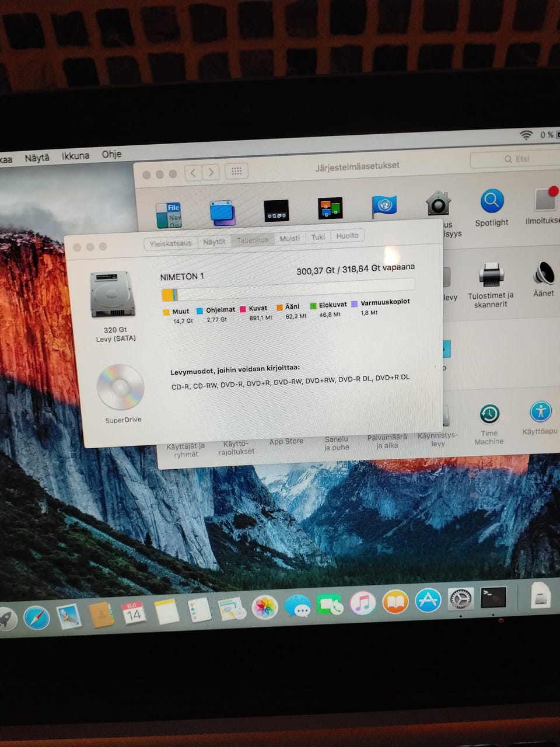Open Reminders from the Dock

[199, 610]
